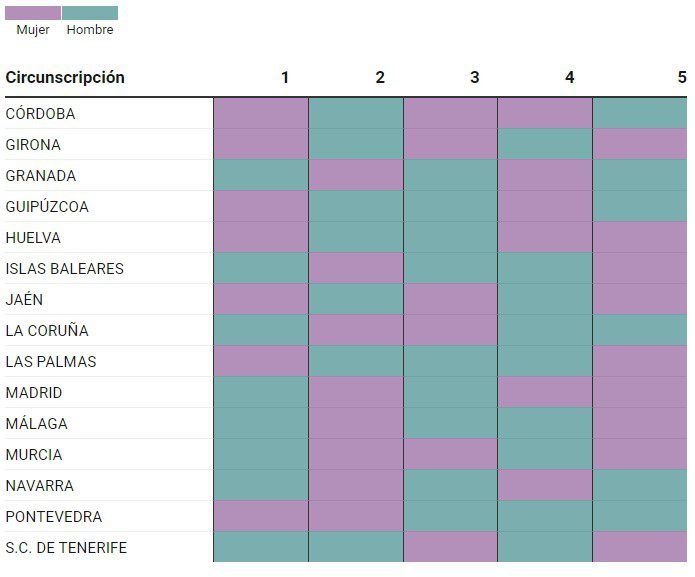Click the LAS PALMAS position 5 cell

pos(640,362)
